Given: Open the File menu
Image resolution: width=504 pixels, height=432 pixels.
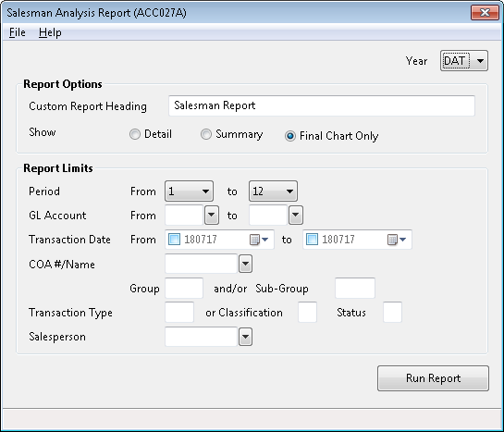Looking at the screenshot, I should tap(18, 32).
